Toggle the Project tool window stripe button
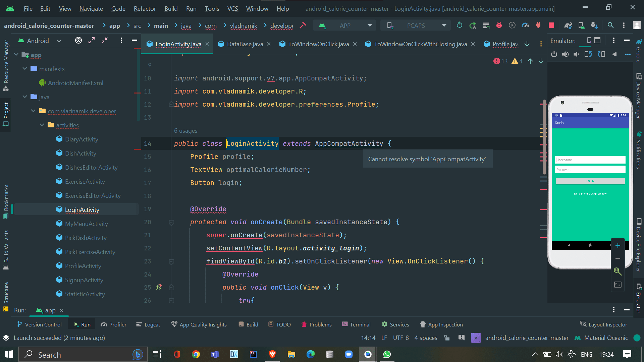This screenshot has width=644, height=362. click(6, 114)
